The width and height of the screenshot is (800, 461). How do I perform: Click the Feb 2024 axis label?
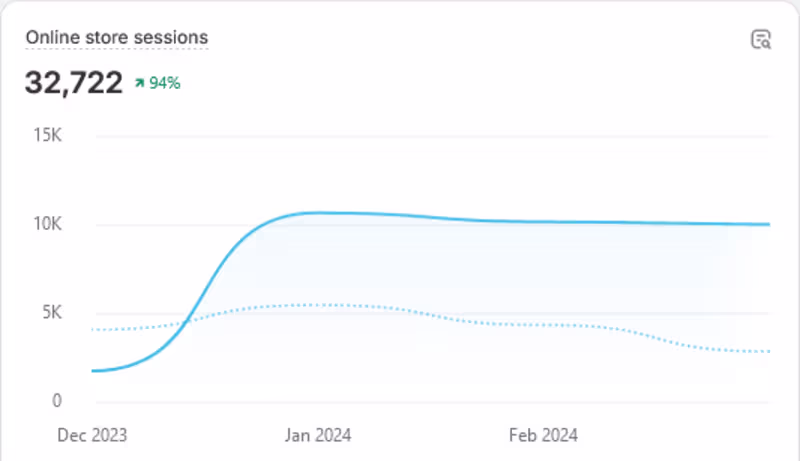(543, 436)
